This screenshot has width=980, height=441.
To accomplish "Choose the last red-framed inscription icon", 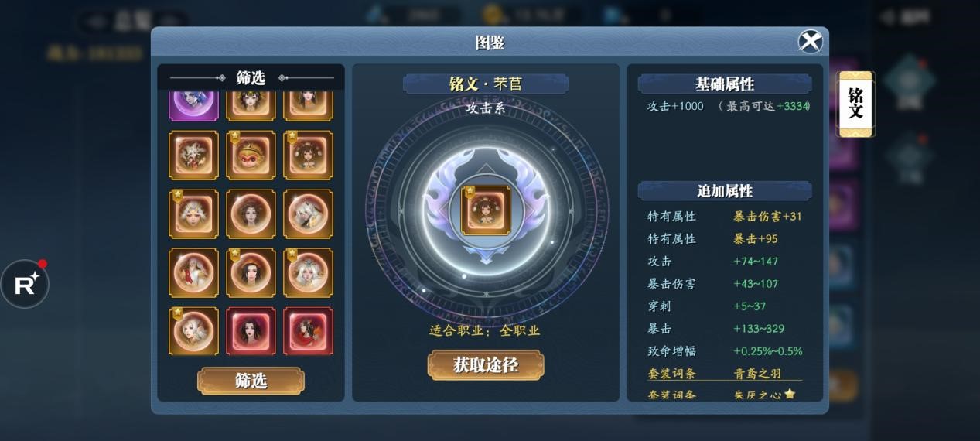I will click(308, 331).
